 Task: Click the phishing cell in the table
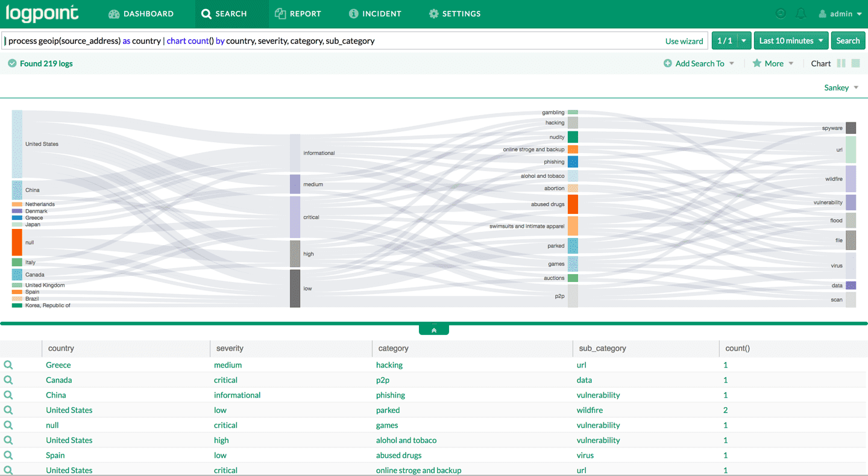tap(391, 395)
